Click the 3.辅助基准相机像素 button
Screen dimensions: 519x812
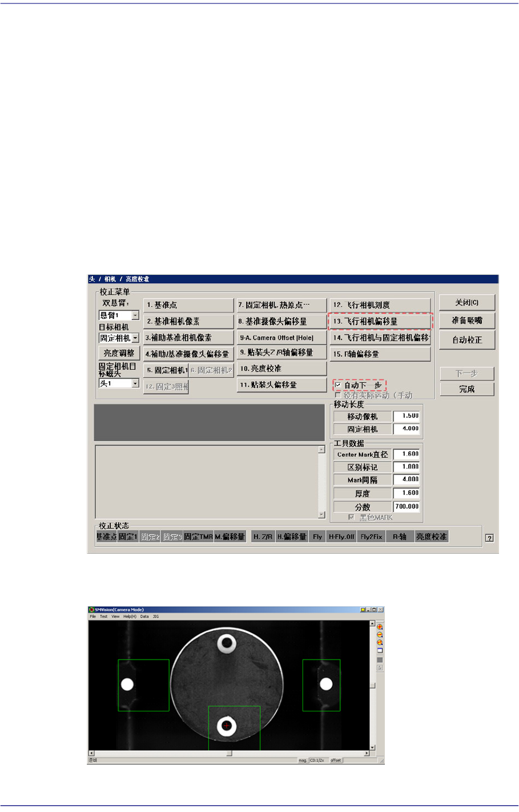click(x=188, y=338)
